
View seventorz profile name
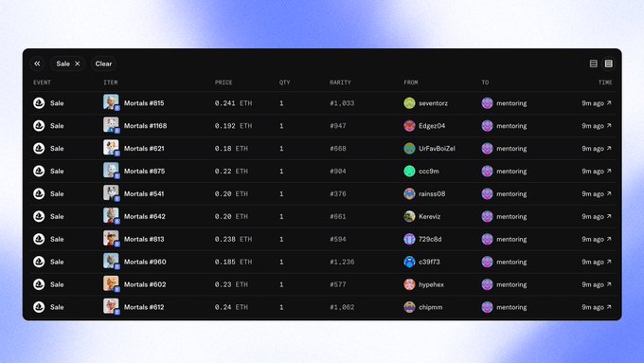434,103
